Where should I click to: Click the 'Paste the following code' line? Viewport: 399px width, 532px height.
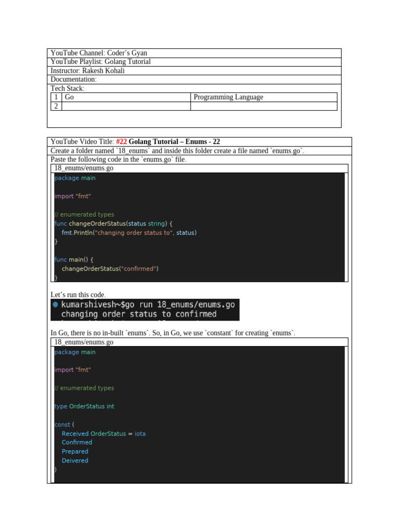click(118, 159)
